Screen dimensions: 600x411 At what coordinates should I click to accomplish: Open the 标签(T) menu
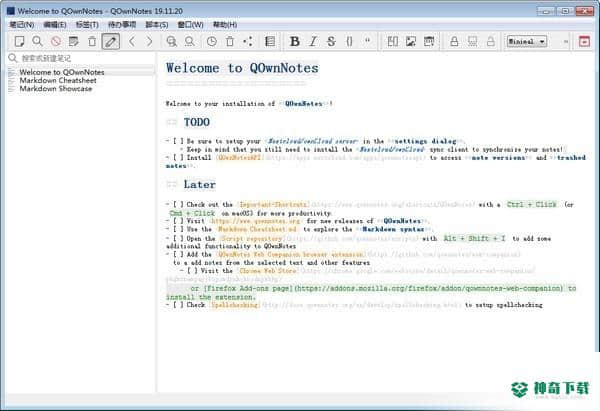point(87,25)
